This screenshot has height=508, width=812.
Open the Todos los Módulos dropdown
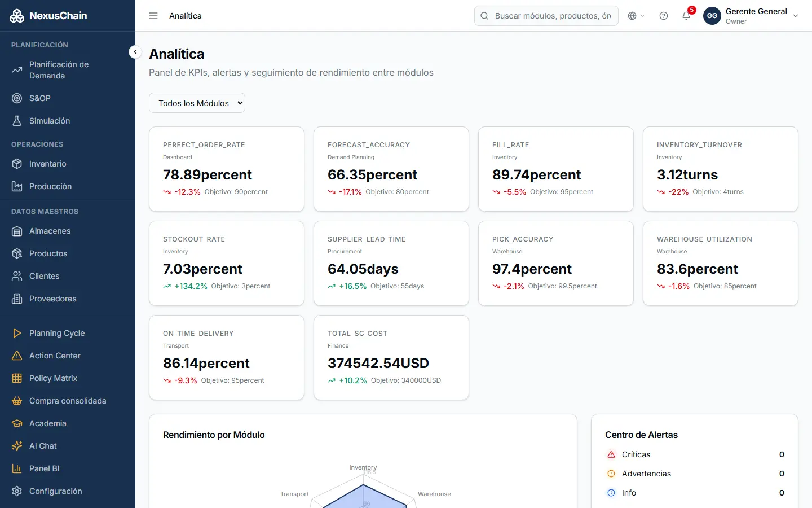(x=197, y=103)
